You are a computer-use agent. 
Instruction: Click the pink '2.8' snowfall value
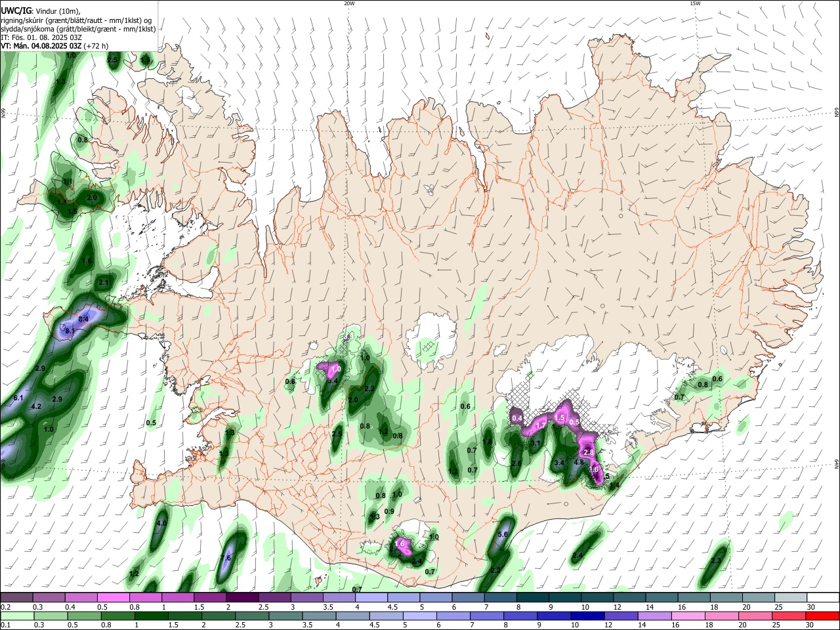tap(589, 453)
